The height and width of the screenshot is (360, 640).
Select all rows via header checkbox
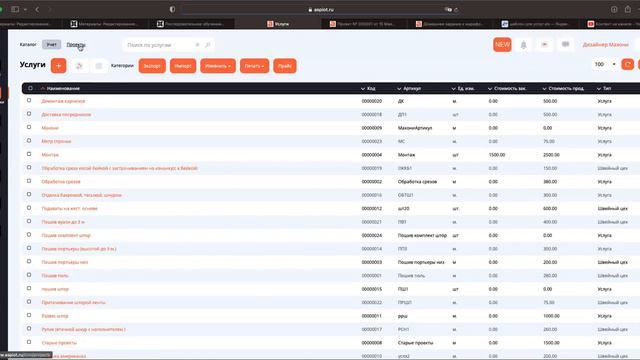tap(30, 88)
